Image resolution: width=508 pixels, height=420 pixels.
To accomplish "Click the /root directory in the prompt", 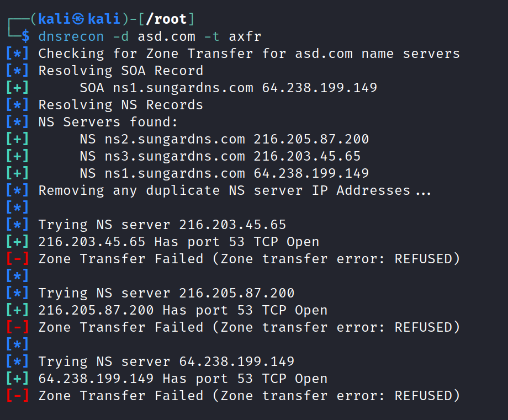I will pos(171,19).
